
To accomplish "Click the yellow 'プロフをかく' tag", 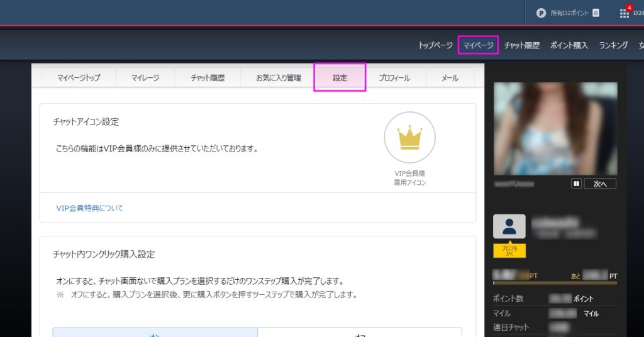I will (509, 251).
